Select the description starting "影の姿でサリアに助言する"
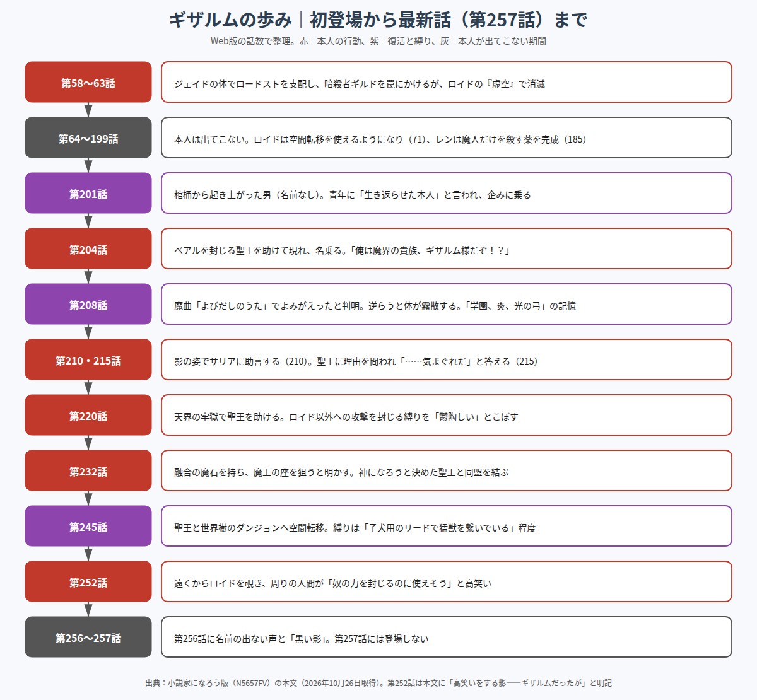 (447, 359)
